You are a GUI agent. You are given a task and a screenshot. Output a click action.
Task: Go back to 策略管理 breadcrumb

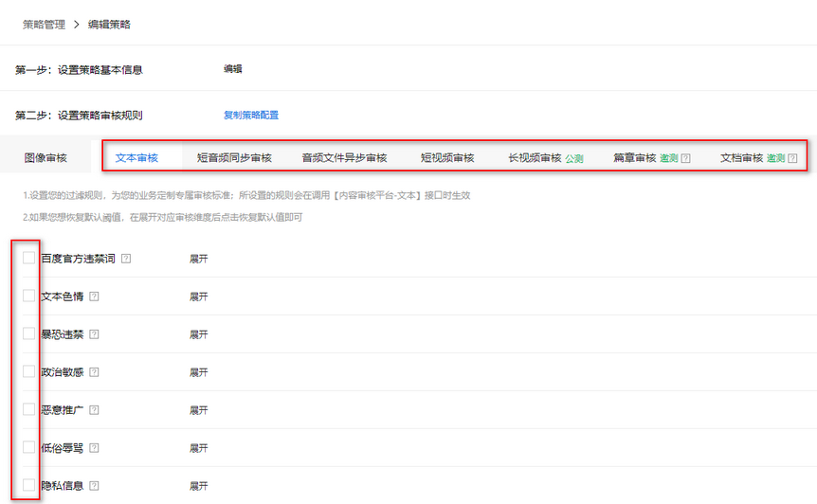point(44,25)
